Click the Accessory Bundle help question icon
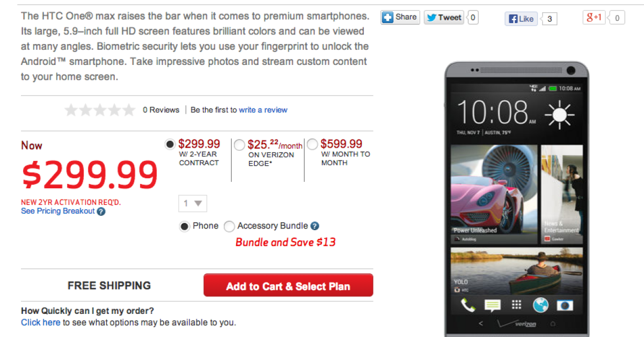 pyautogui.click(x=315, y=226)
